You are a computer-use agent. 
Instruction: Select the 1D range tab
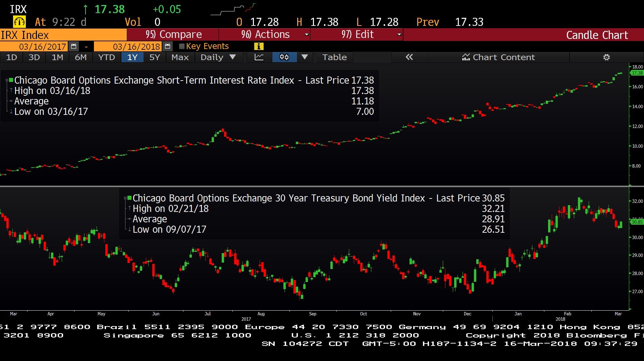[11, 57]
